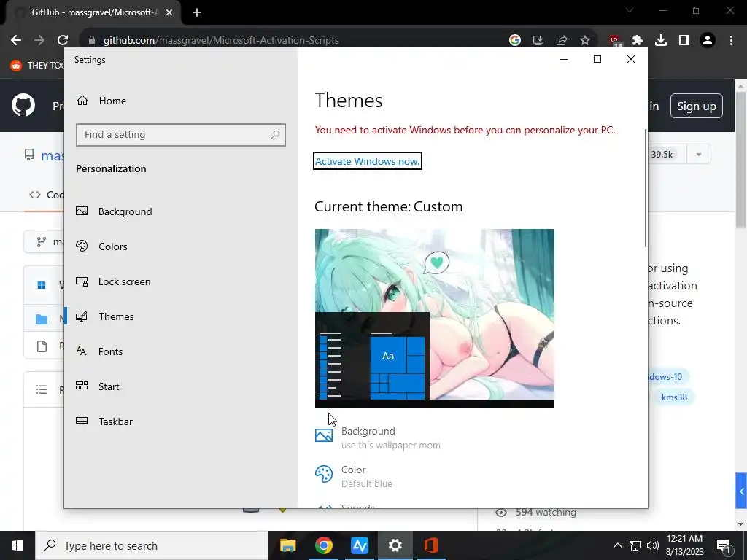Bookmark this page with the star icon
The height and width of the screenshot is (560, 747).
[x=585, y=41]
